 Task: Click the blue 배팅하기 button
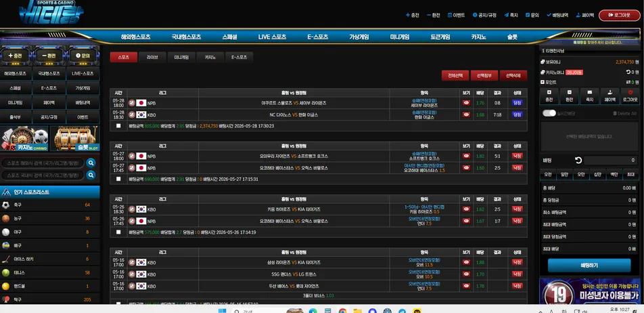click(x=589, y=266)
